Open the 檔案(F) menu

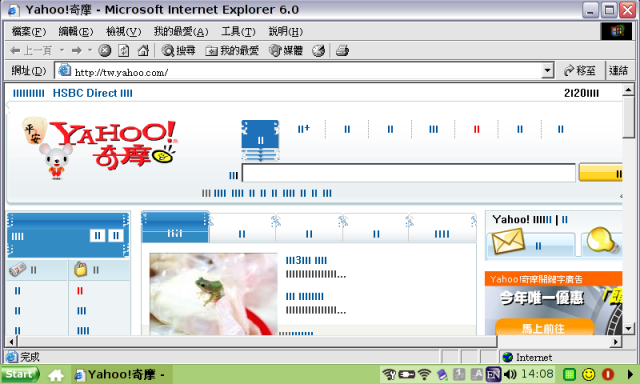tap(29, 31)
